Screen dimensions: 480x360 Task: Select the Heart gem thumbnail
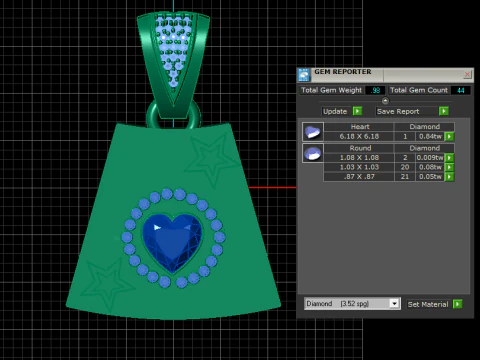click(x=313, y=132)
